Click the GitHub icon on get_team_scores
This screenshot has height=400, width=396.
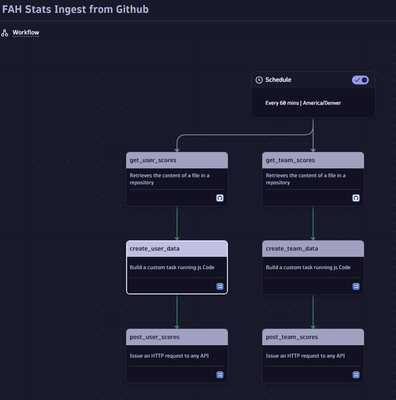coord(356,198)
